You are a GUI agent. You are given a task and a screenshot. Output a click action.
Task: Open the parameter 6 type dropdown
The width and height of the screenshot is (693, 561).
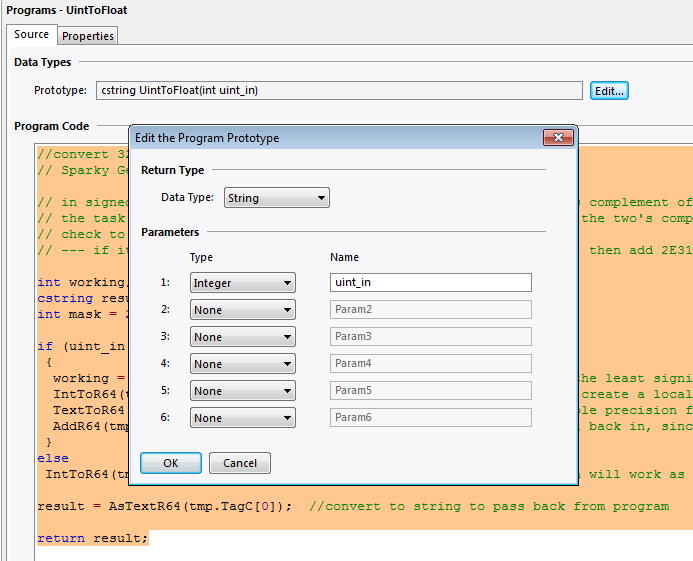click(243, 417)
